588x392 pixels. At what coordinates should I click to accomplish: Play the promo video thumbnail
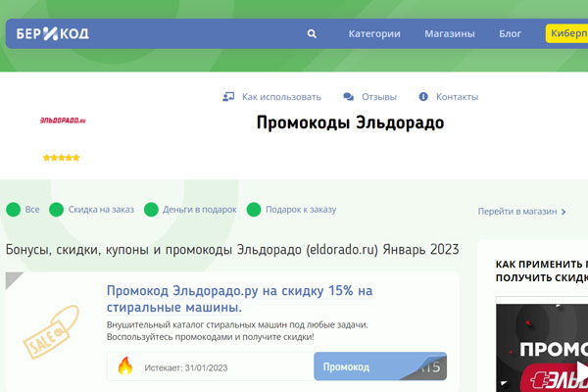542,348
